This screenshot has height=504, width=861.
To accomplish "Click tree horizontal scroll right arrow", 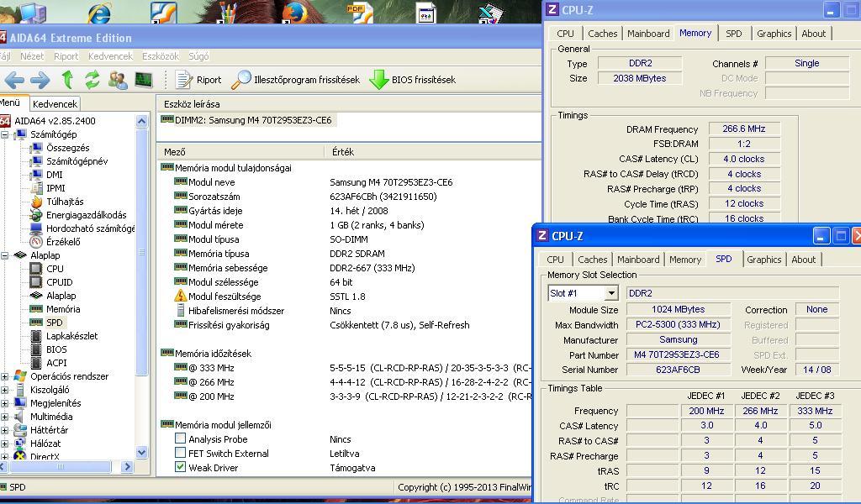I will point(128,467).
